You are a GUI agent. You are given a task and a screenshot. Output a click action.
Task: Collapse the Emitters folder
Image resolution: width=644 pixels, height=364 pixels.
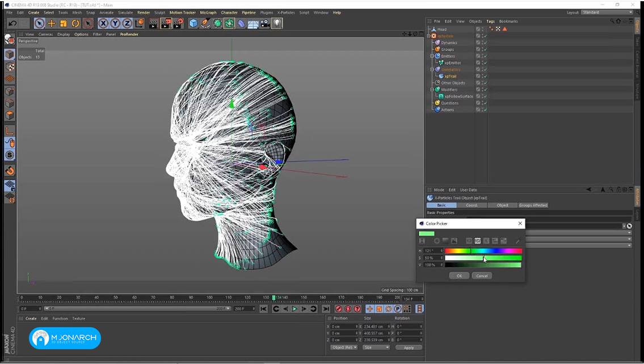tap(432, 56)
